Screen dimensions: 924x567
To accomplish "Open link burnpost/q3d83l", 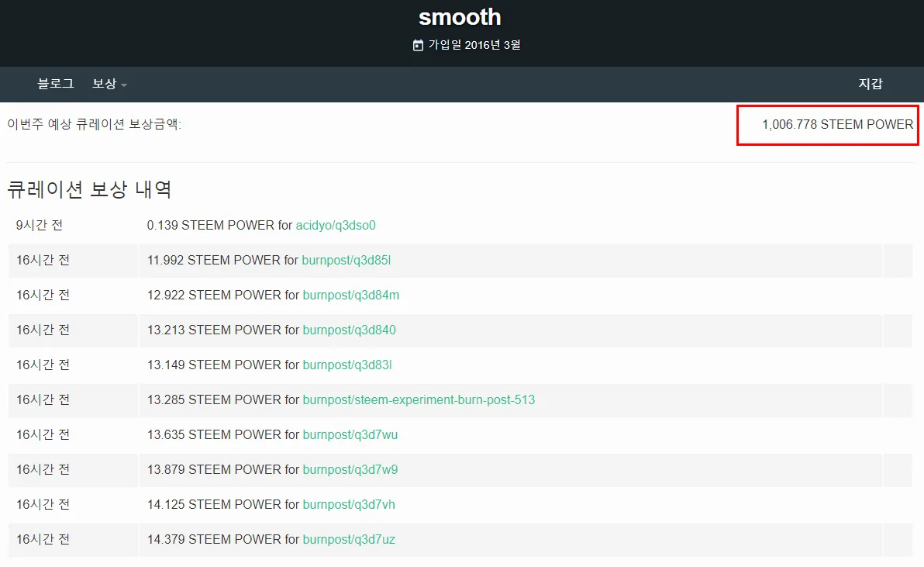I will 347,365.
